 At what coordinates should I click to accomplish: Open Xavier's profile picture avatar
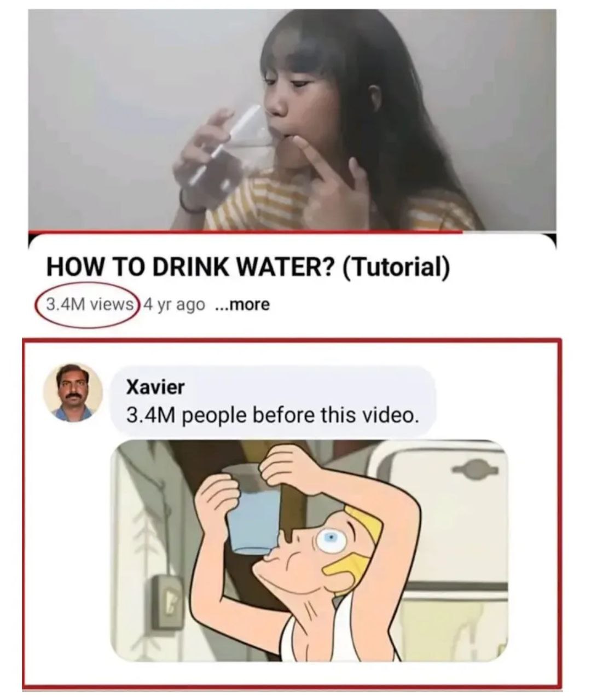coord(73,392)
